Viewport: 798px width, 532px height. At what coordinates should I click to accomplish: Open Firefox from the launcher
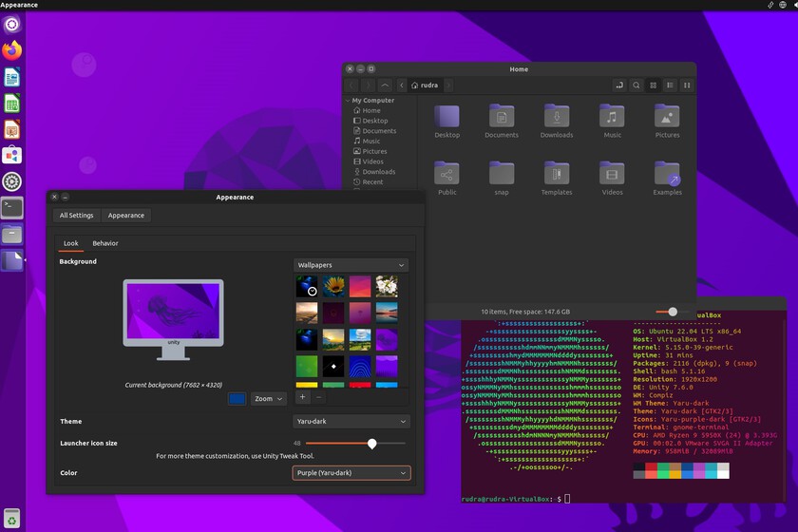(x=12, y=50)
